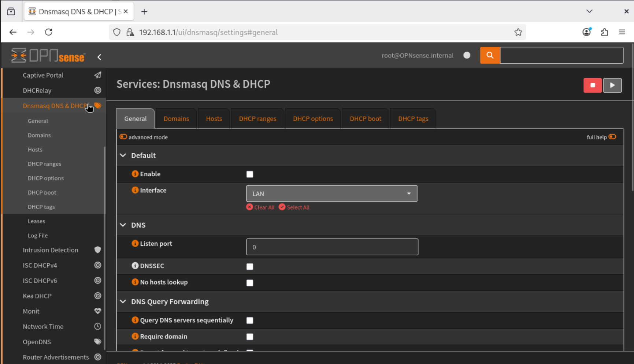Open the Interface LAN dropdown
634x364 pixels.
coord(331,194)
